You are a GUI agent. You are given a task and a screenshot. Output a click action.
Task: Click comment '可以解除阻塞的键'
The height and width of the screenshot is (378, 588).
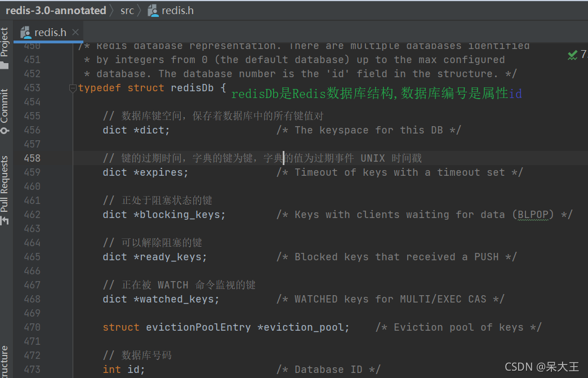point(152,243)
